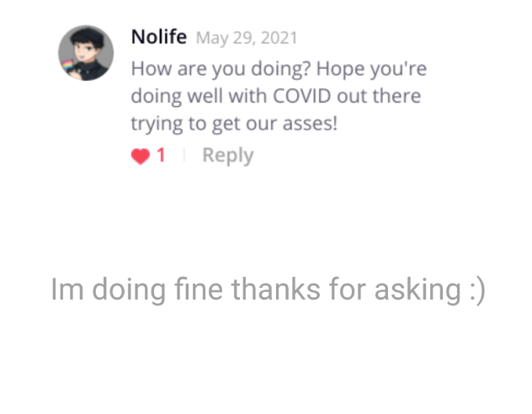Click the Reply link under the comment
This screenshot has height=414, width=532.
pyautogui.click(x=227, y=156)
